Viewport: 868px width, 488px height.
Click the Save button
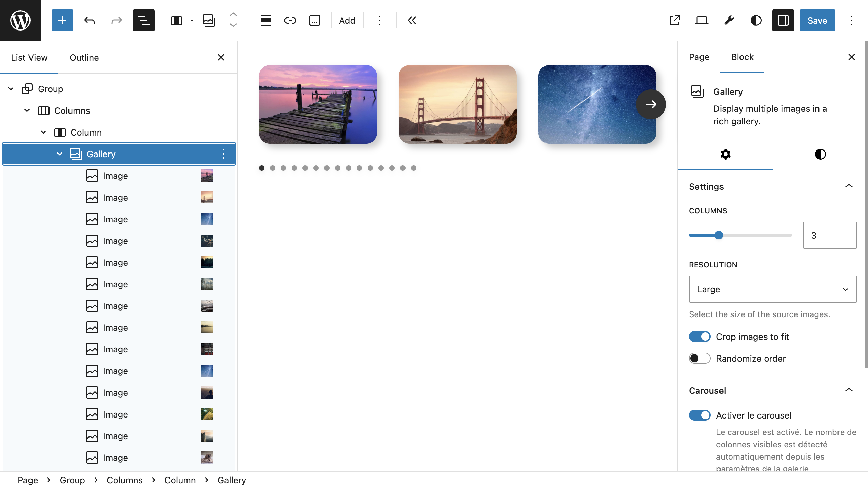click(817, 20)
